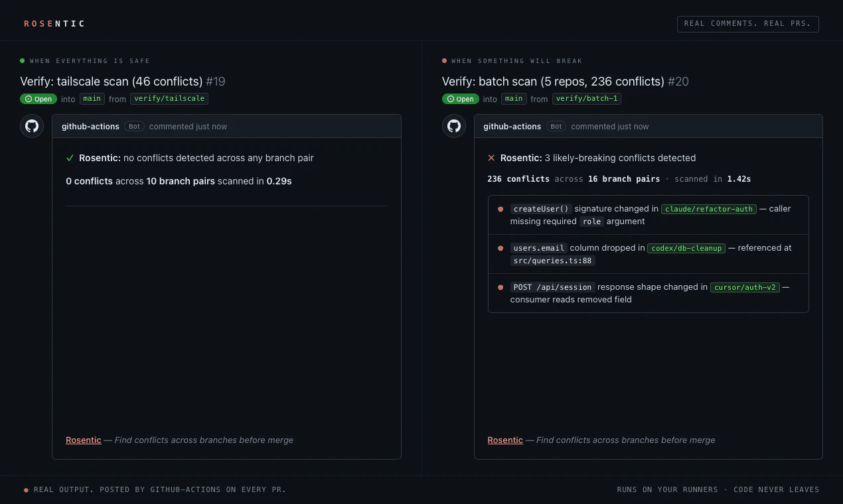Screen dimensions: 843x504
Task: Click the GitHub avatar icon on PR #19
Action: click(32, 126)
